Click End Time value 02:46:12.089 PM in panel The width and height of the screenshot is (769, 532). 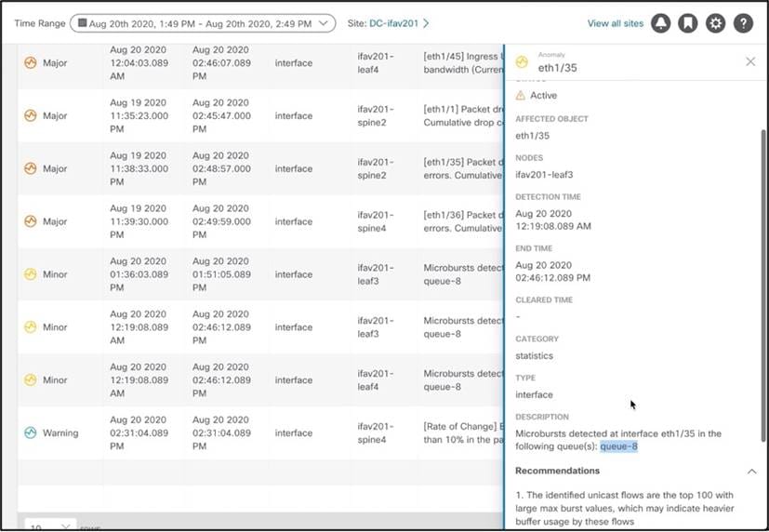tap(552, 272)
